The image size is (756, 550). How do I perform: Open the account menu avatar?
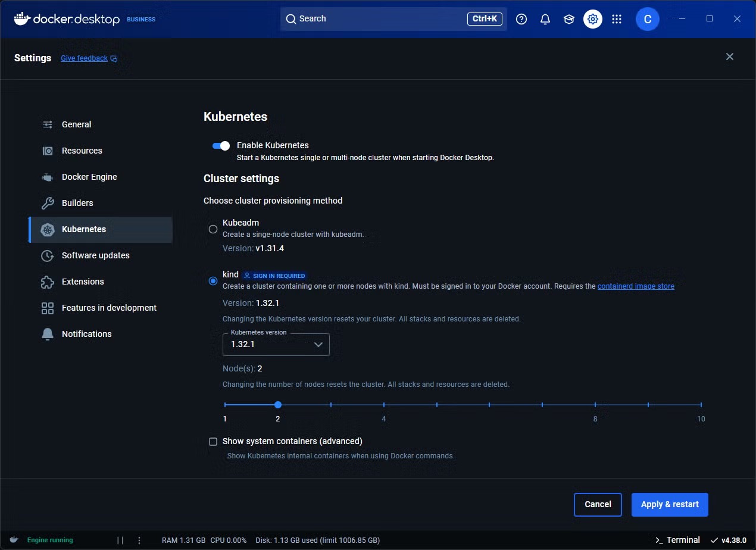pyautogui.click(x=648, y=19)
